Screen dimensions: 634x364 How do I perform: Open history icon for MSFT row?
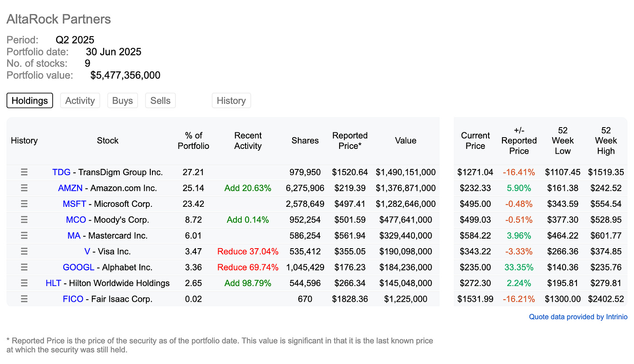[24, 204]
